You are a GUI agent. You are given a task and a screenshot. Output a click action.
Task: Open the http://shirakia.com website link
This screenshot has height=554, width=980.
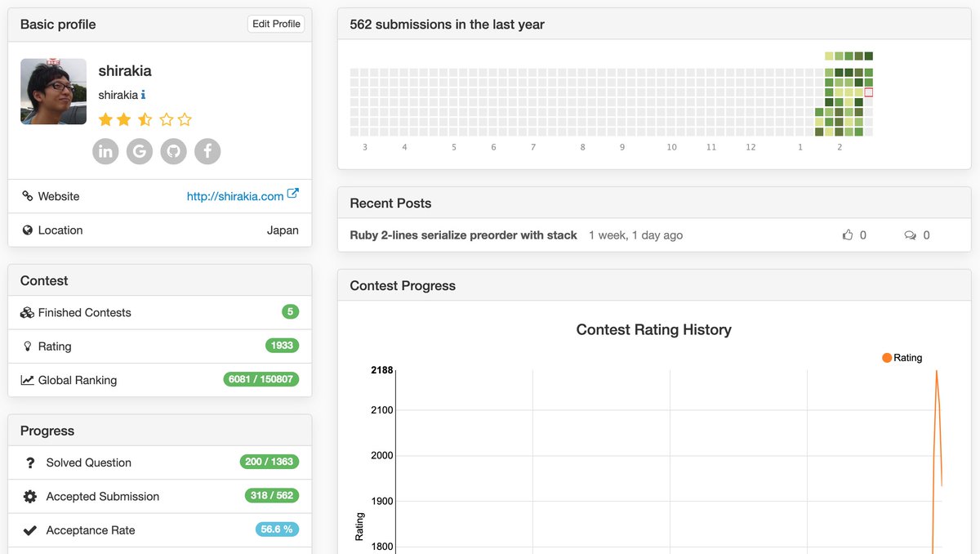[235, 196]
